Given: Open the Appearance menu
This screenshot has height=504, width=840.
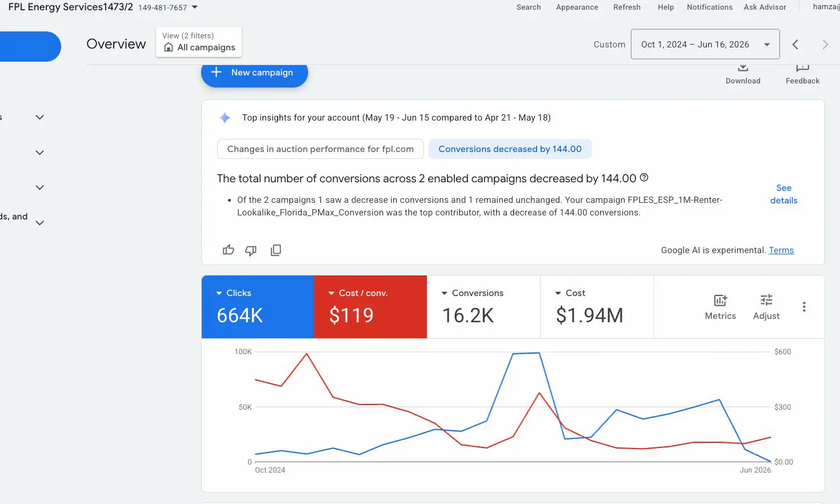Looking at the screenshot, I should (x=577, y=7).
